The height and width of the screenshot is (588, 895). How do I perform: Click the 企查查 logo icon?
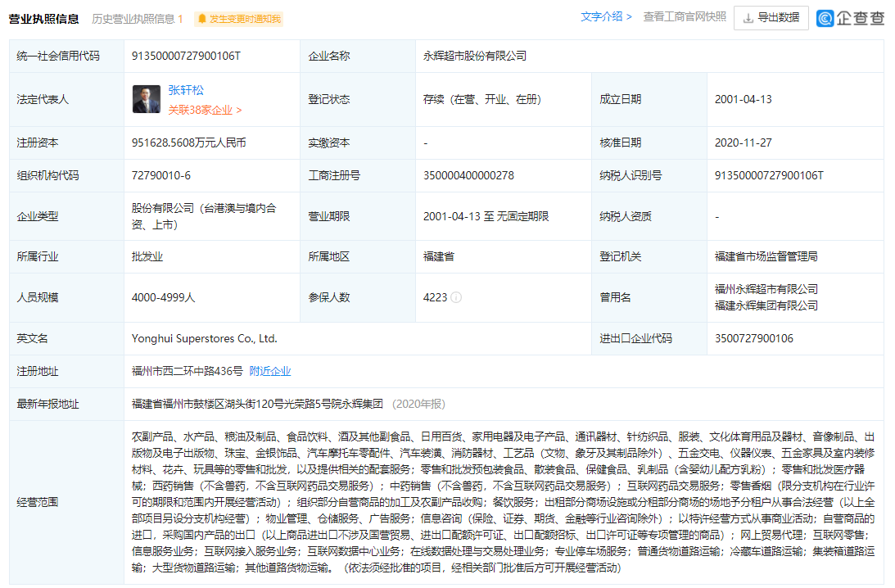pyautogui.click(x=825, y=18)
